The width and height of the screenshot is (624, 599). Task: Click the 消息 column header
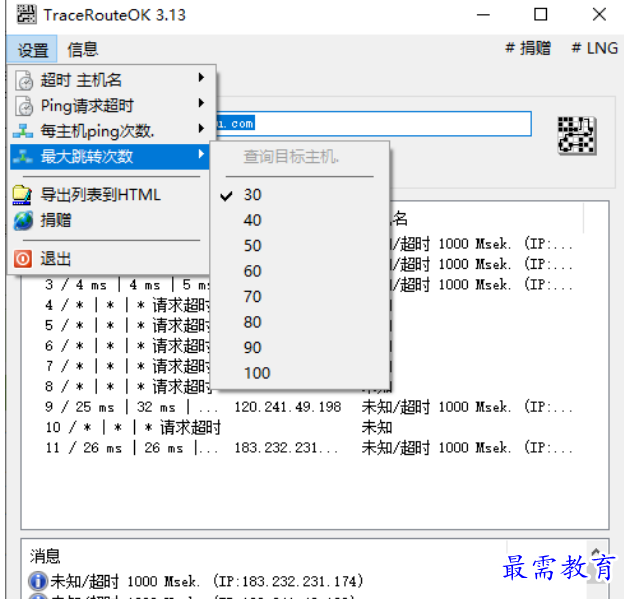point(264,556)
